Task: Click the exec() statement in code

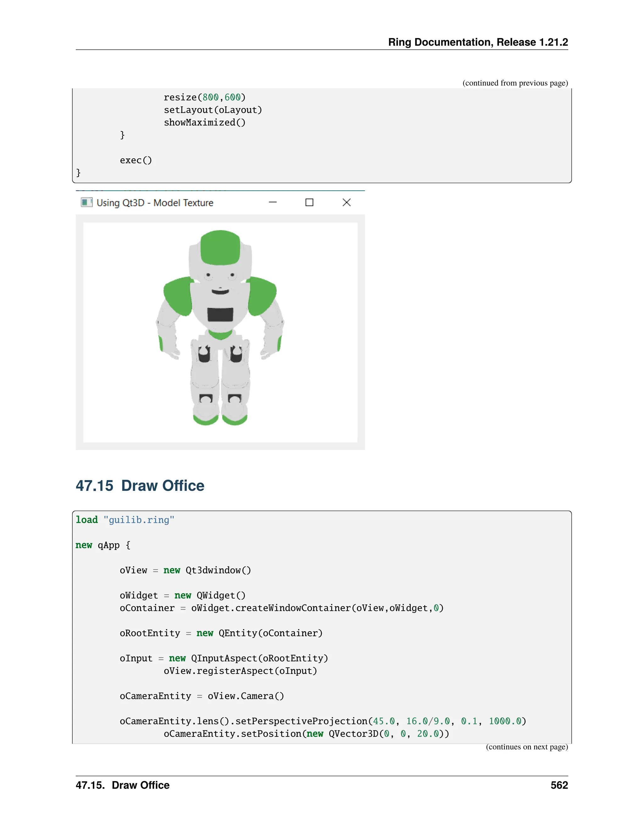Action: 136,160
